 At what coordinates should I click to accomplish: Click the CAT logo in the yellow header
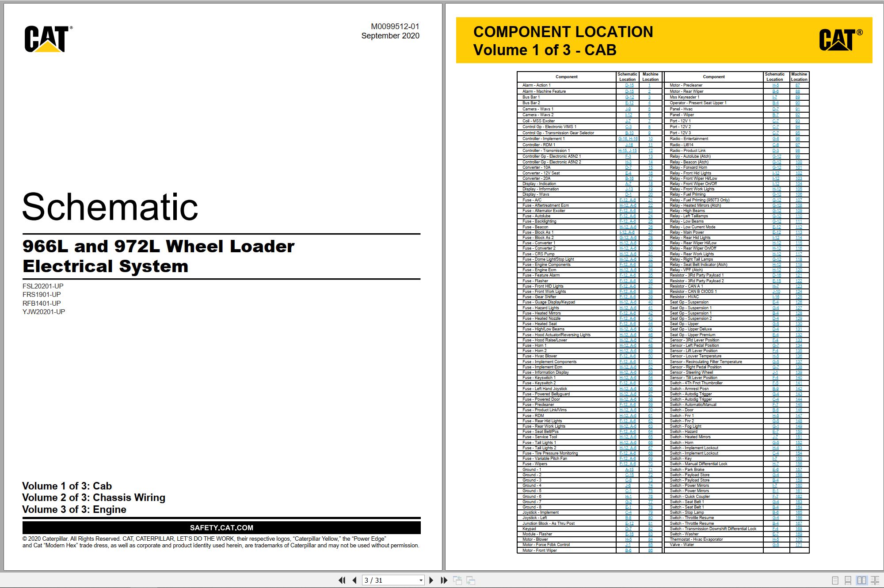click(x=841, y=39)
